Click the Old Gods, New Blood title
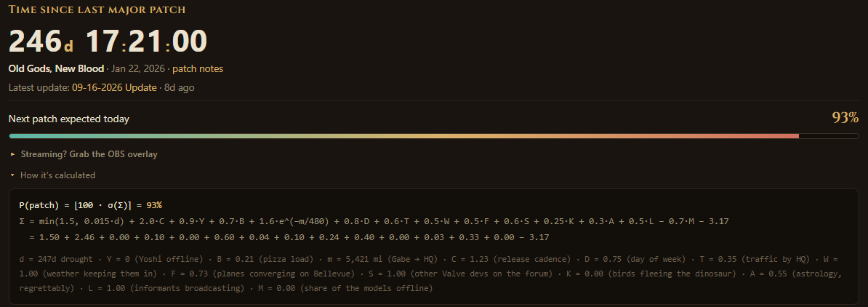Viewport: 868px width, 307px height. (x=56, y=68)
